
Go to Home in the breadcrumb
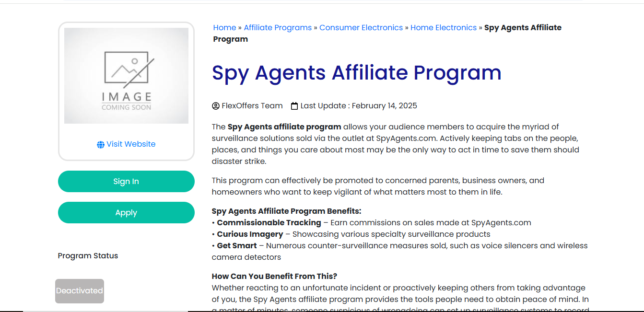tap(224, 28)
